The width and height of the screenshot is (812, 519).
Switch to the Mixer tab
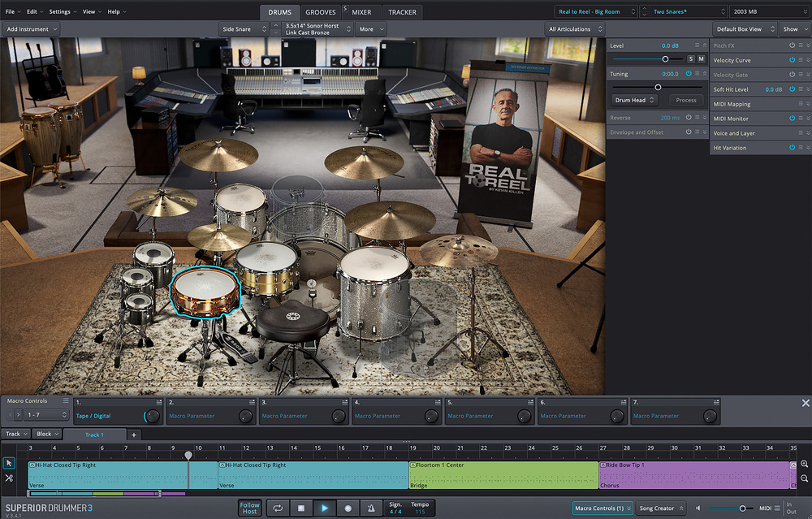[361, 12]
